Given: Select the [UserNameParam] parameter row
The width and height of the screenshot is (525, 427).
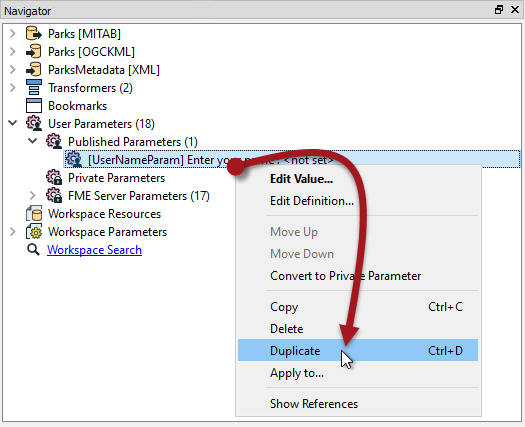Looking at the screenshot, I should 292,159.
